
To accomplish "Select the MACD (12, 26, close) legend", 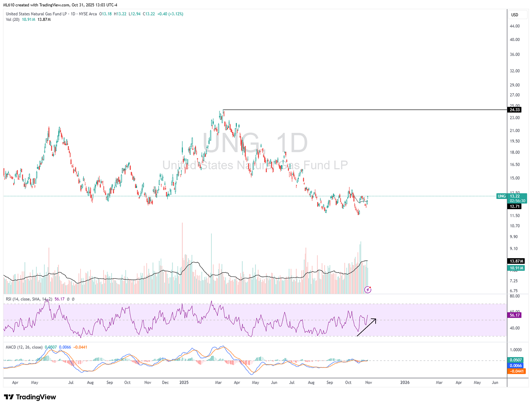I will click(24, 347).
